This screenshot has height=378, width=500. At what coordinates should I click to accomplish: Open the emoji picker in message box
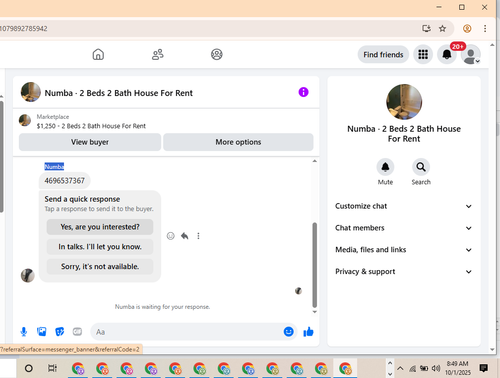click(x=289, y=332)
